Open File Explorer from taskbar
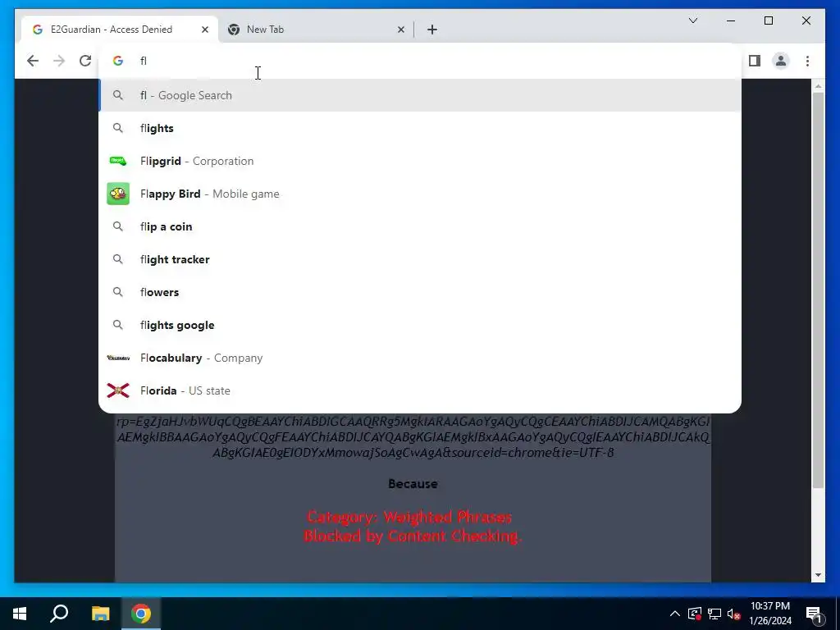 click(x=100, y=614)
